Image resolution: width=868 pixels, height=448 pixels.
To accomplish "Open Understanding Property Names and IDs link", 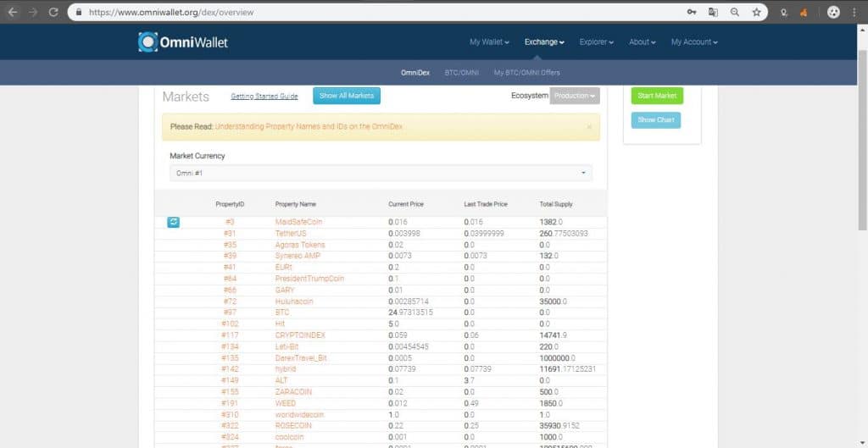I will [309, 127].
